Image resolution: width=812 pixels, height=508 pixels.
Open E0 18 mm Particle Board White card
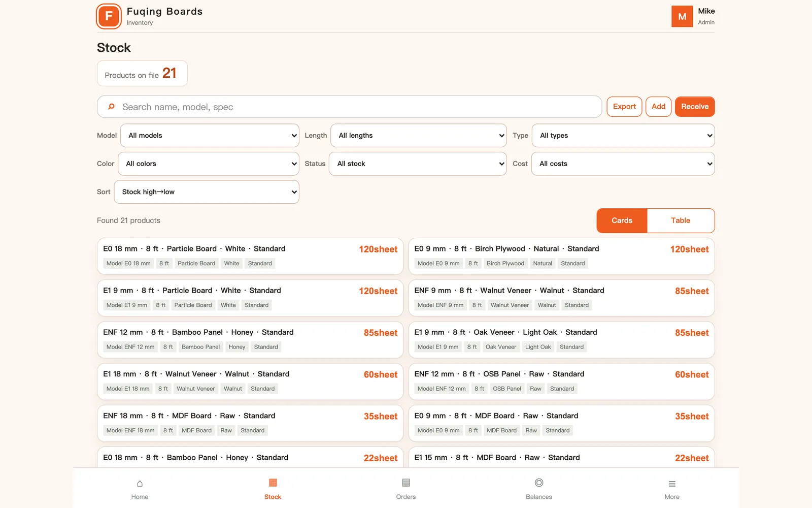tap(250, 256)
